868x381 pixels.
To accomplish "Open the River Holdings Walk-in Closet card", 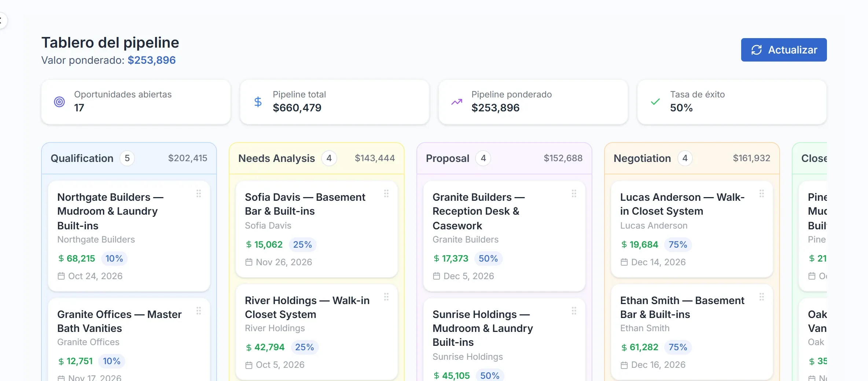I will click(317, 332).
